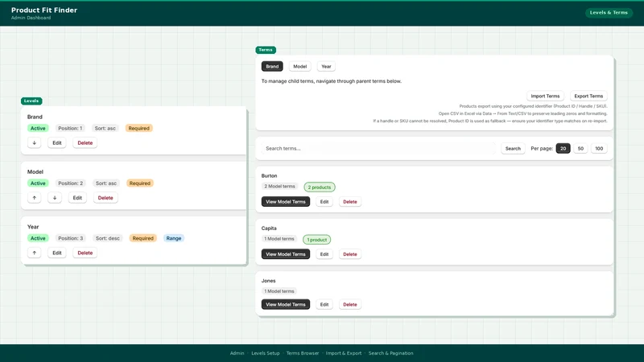Click Burton '2 Model terms' badge
This screenshot has height=362, width=644.
(x=279, y=187)
